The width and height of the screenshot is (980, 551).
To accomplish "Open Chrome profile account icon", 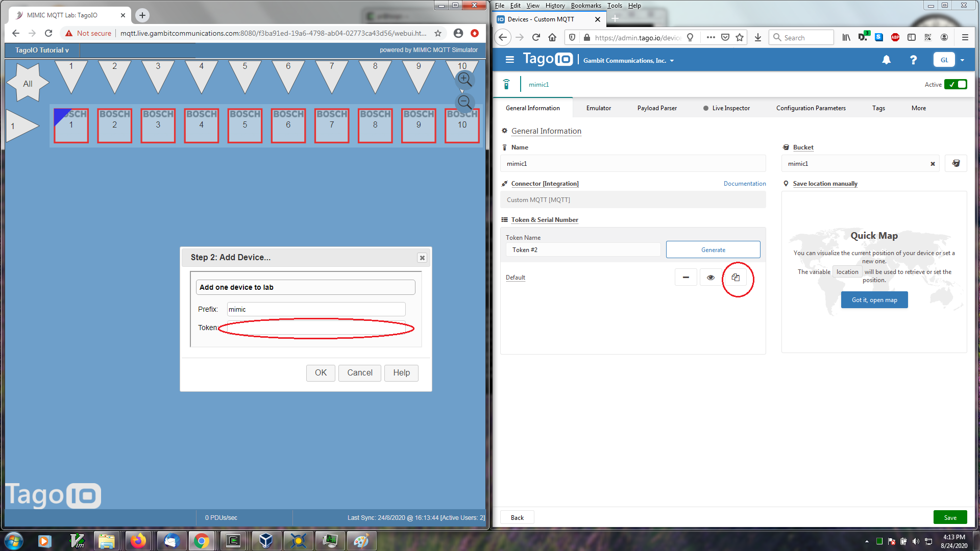I will coord(458,33).
